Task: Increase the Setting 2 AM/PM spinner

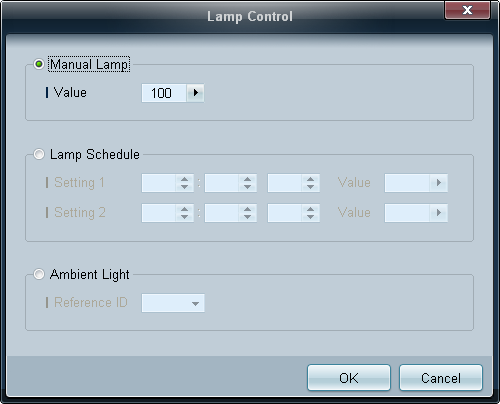Action: (310, 209)
